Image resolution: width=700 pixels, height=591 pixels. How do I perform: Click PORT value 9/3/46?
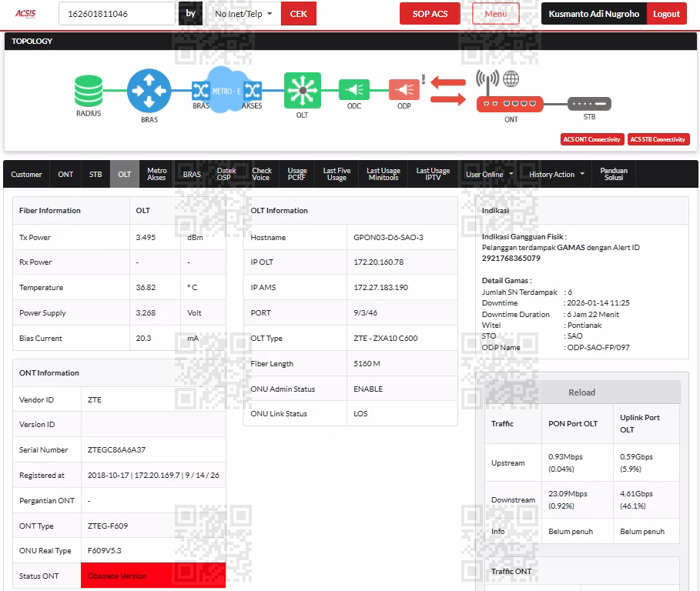tap(366, 313)
